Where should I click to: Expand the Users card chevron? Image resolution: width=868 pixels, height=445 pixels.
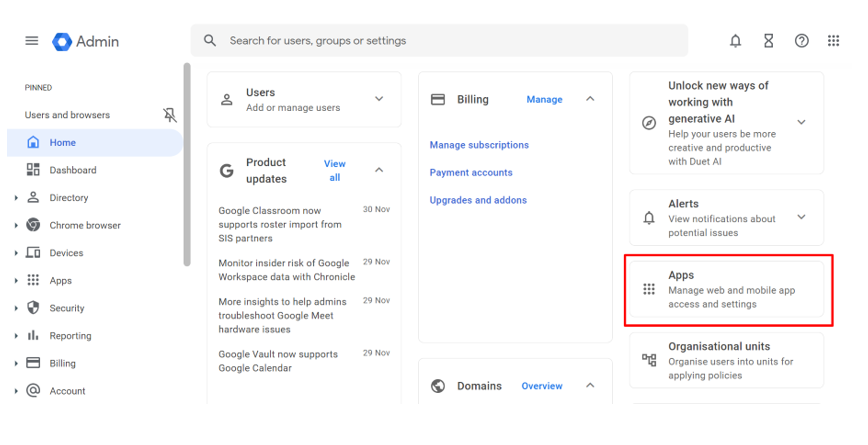pos(379,99)
